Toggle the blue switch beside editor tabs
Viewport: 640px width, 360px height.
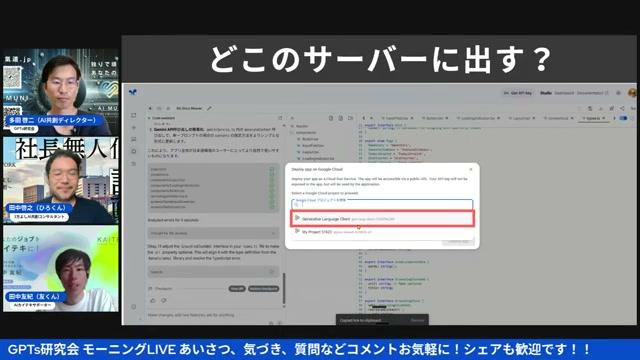(624, 118)
